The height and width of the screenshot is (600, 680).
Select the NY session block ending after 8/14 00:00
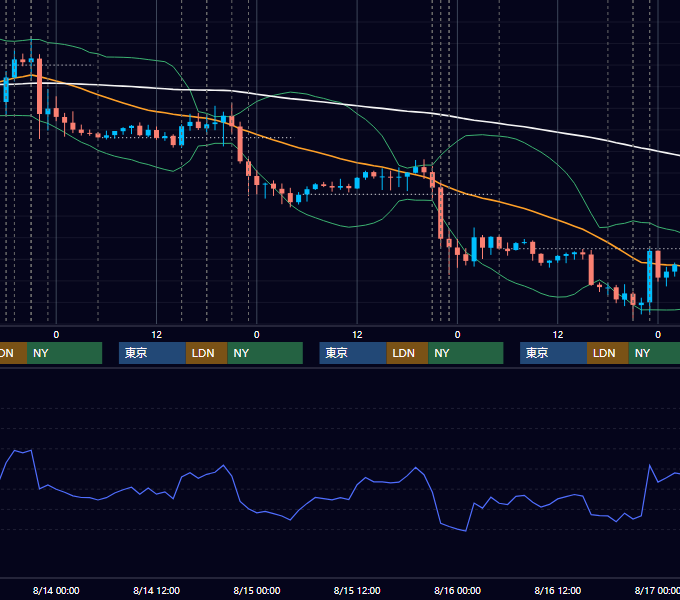tap(64, 353)
